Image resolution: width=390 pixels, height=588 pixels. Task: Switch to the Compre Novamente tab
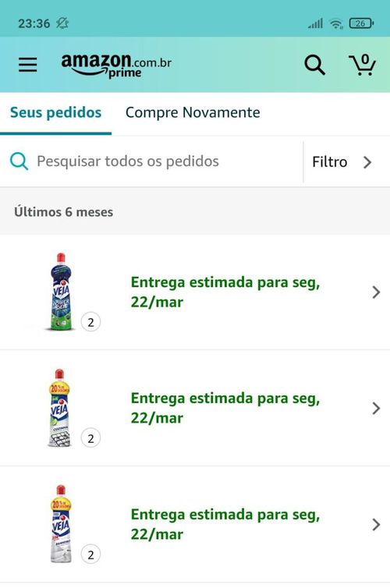[193, 112]
